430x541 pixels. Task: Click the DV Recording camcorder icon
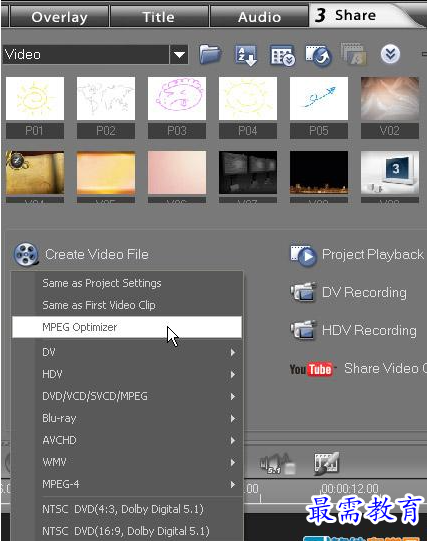303,293
